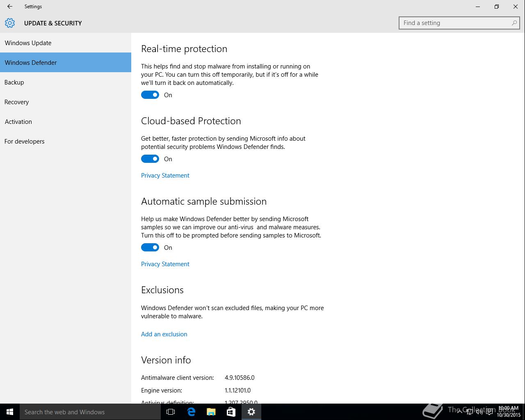525x420 pixels.
Task: Open File Explorer from taskbar
Action: 211,412
